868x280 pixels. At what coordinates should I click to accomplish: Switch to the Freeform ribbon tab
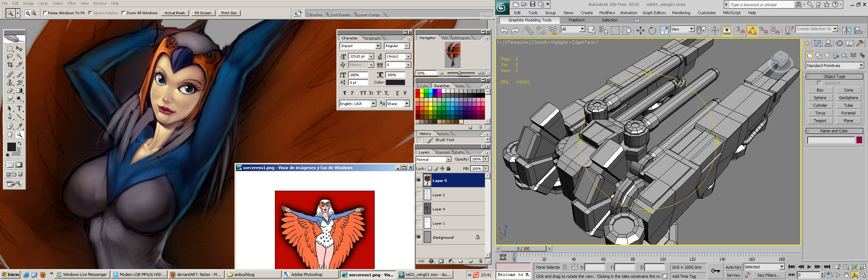point(576,20)
